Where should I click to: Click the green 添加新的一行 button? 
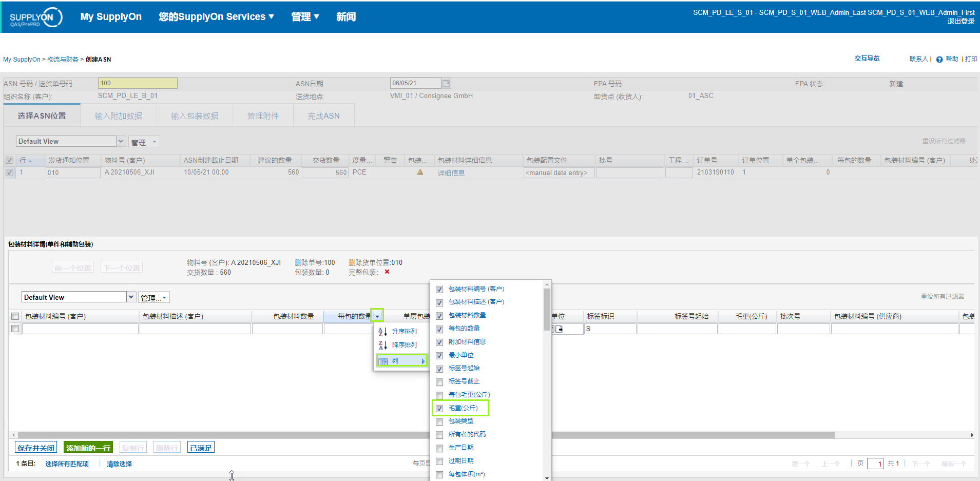click(x=88, y=448)
